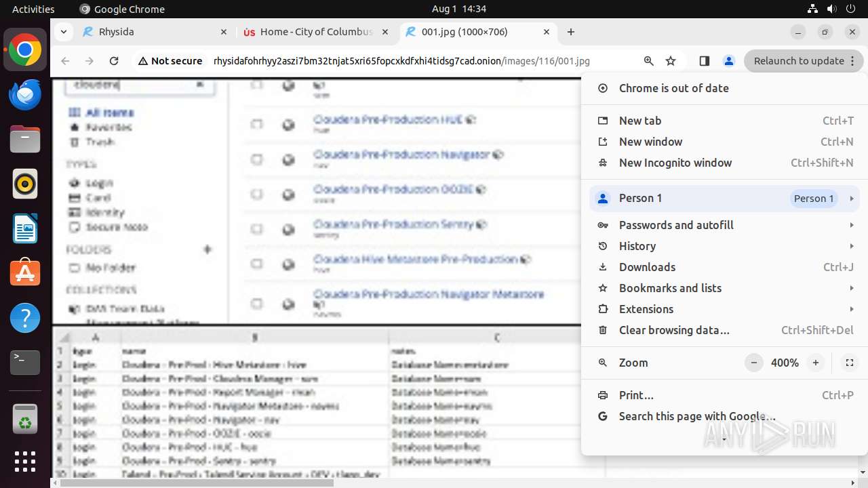Image resolution: width=868 pixels, height=488 pixels.
Task: Reload the current page
Action: (114, 61)
